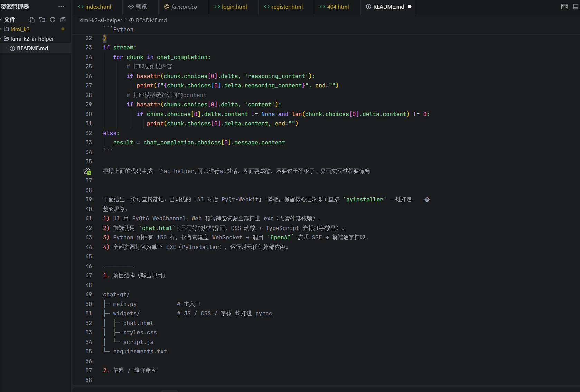
Task: Place cursor on 'if stream:' line
Action: pos(120,47)
